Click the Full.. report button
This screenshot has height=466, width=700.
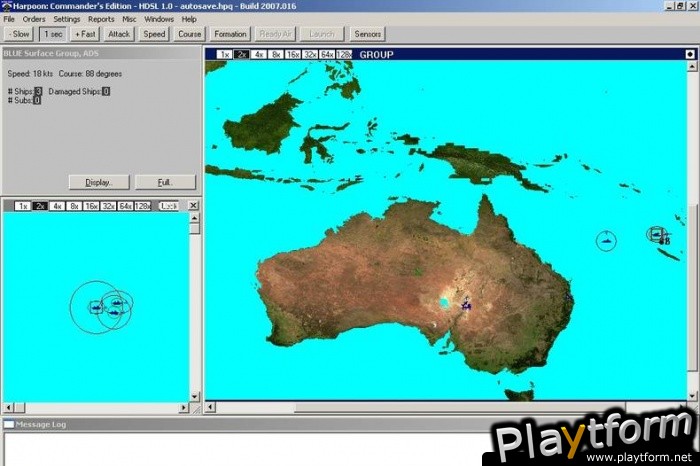(x=165, y=182)
